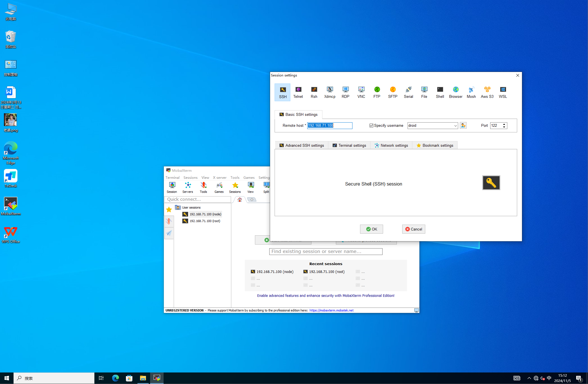The width and height of the screenshot is (588, 384).
Task: Click the Split toolbar icon in MobaXterm
Action: [x=266, y=188]
